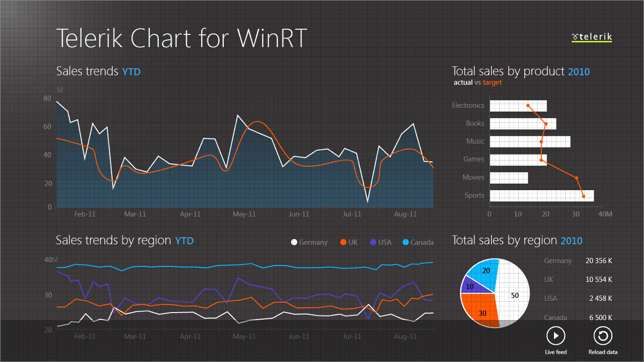Select the Electronics bar in product chart
644x362 pixels.
[x=518, y=105]
